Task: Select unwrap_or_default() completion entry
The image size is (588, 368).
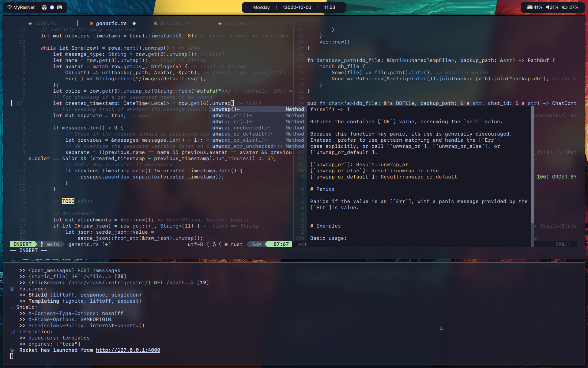Action: tap(243, 134)
